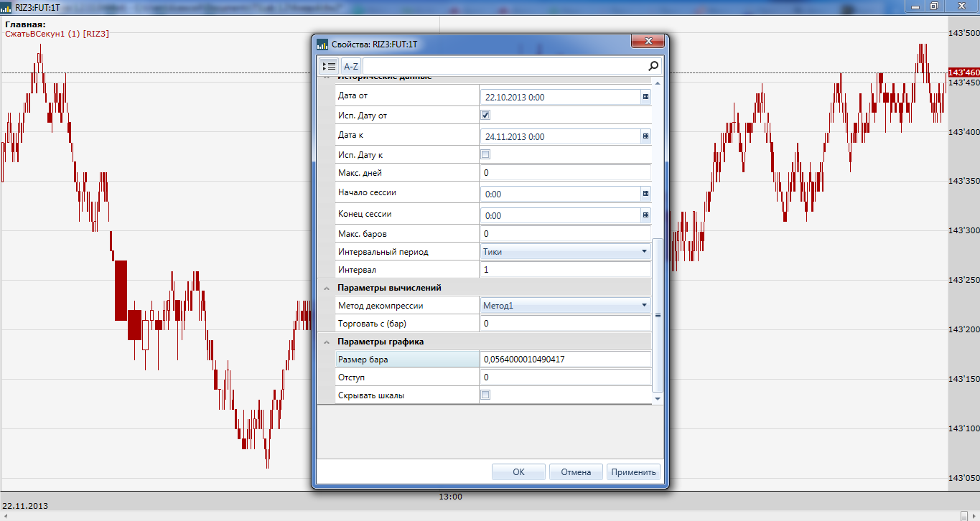The image size is (980, 521).
Task: Collapse the Параметры вычислений section
Action: click(327, 288)
